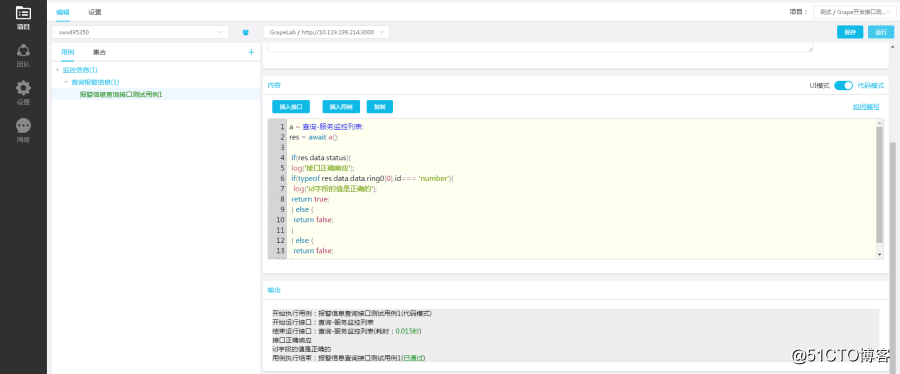Open the swx495350 user dropdown
The height and width of the screenshot is (374, 900).
pos(140,32)
